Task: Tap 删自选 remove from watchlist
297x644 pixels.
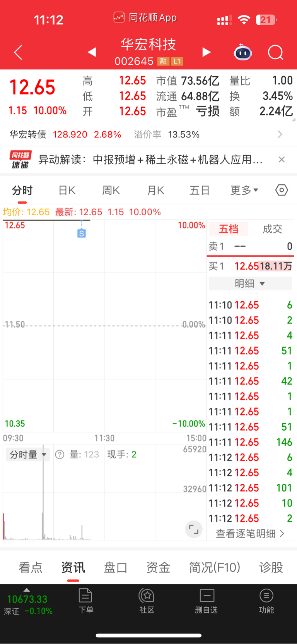Action: 207,601
